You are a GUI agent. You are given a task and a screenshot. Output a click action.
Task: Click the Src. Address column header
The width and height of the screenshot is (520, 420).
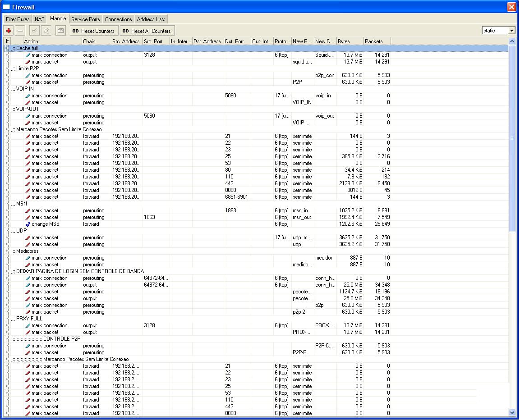pyautogui.click(x=127, y=41)
